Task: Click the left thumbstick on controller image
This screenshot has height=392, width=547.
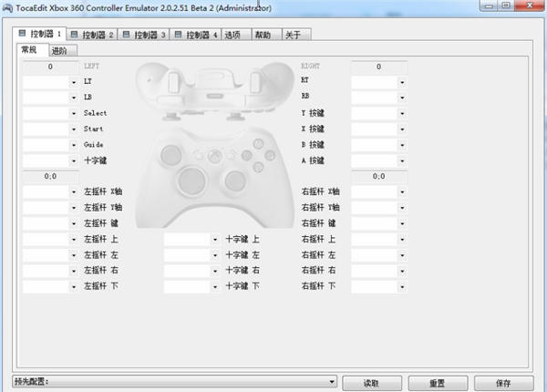Action: coord(171,154)
